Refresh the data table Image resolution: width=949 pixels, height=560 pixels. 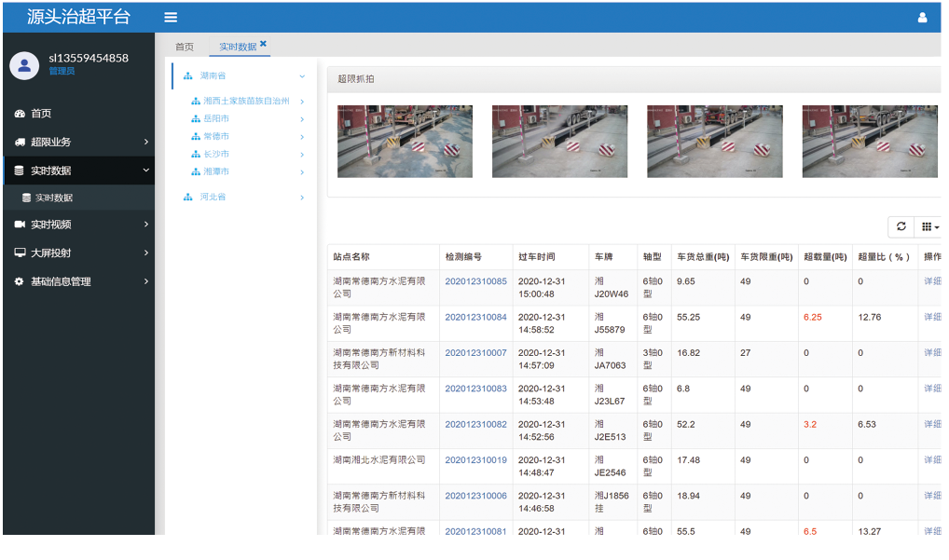(901, 226)
